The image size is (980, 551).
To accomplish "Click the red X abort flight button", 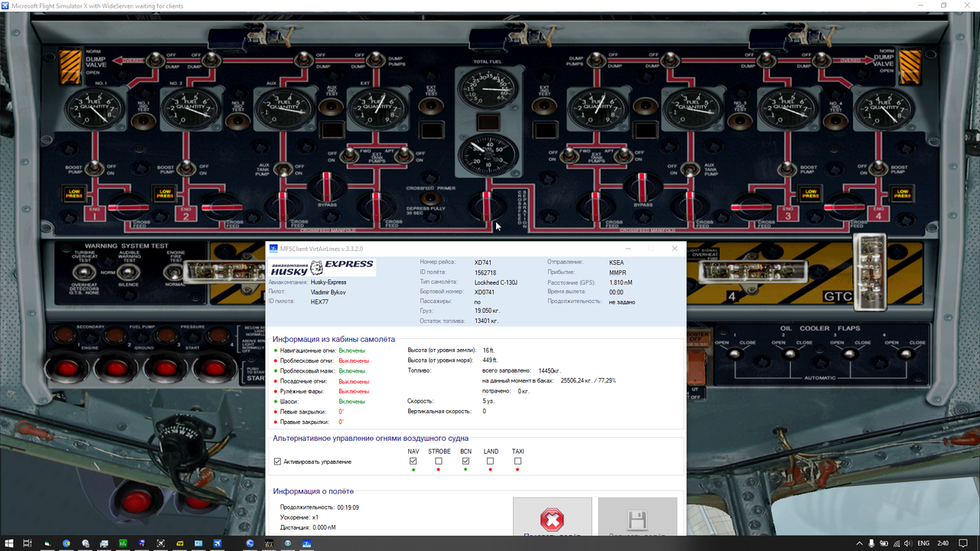I will click(x=552, y=517).
